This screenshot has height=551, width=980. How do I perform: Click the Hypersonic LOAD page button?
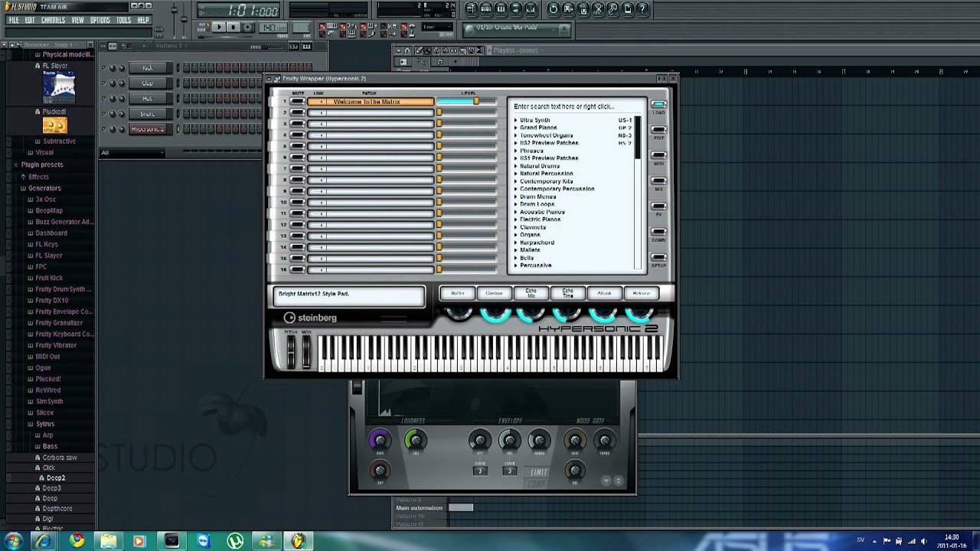[658, 106]
